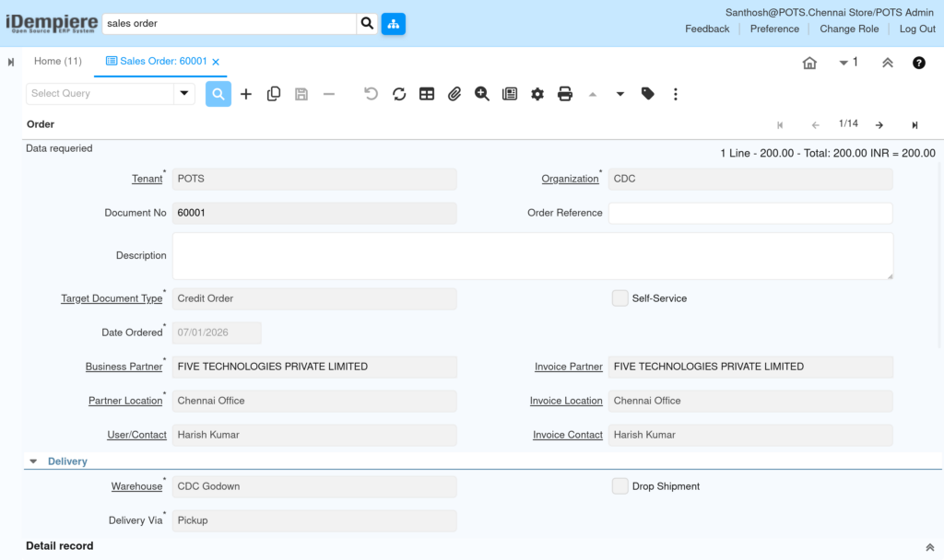Click the Document No field 60001
The height and width of the screenshot is (560, 944).
tap(314, 213)
